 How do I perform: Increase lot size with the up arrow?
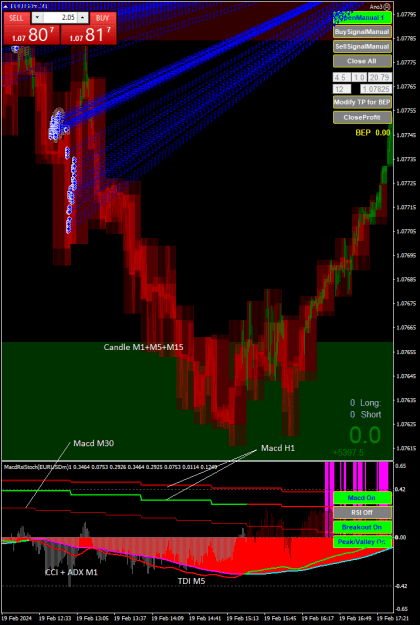pyautogui.click(x=82, y=18)
